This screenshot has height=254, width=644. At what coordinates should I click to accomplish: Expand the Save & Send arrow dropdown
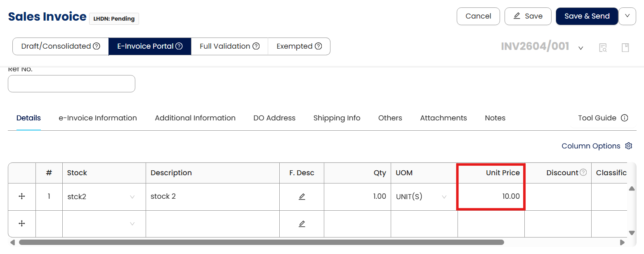coord(627,16)
